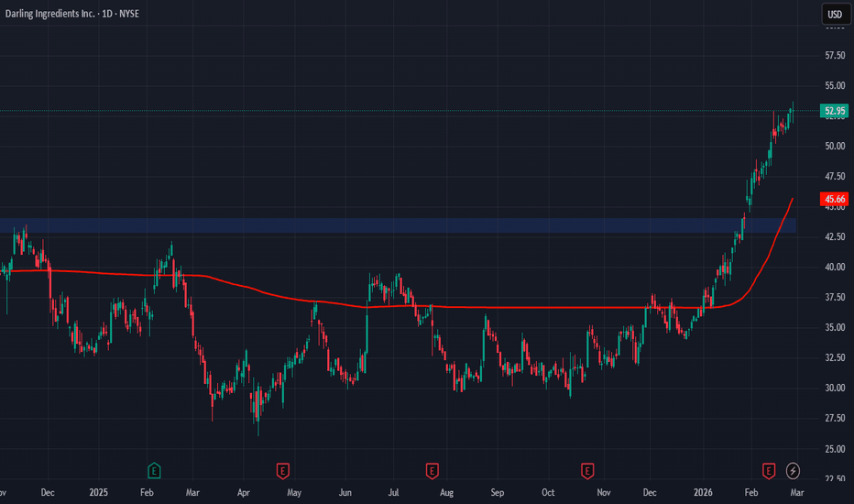Click the Dec label next to 2025
This screenshot has width=854, height=504.
(48, 493)
